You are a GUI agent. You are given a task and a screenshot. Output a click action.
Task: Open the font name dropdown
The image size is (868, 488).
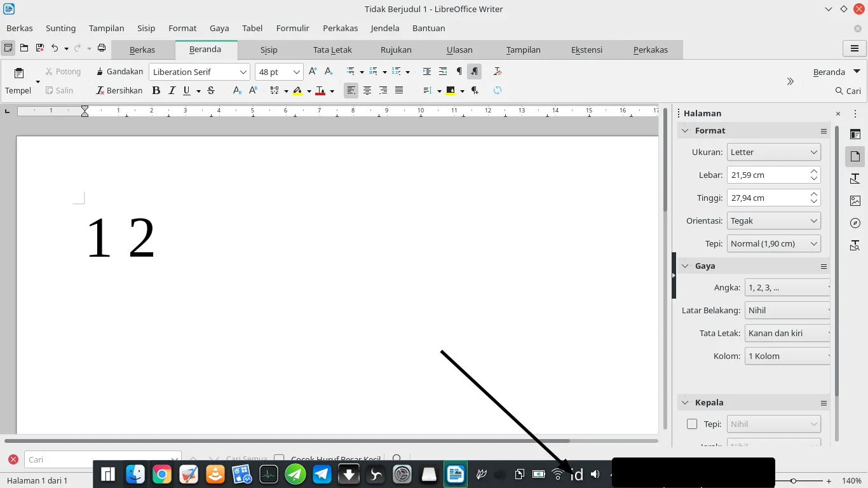coord(243,72)
